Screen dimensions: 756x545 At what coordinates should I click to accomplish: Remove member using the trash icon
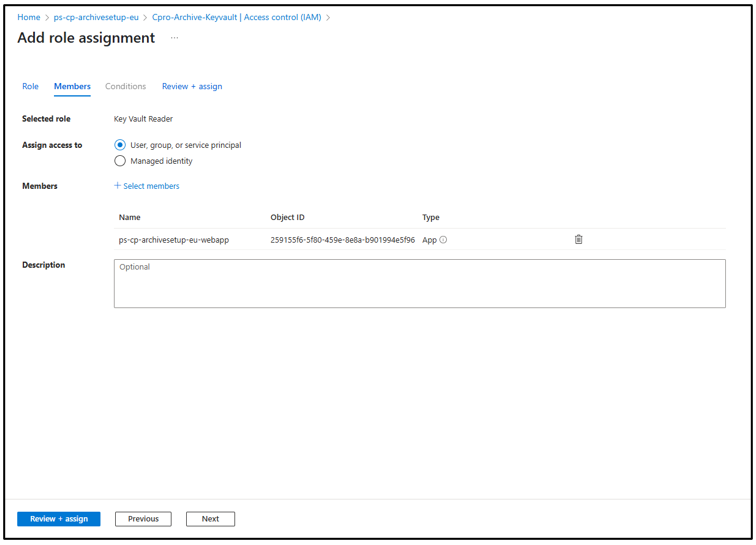coord(578,240)
